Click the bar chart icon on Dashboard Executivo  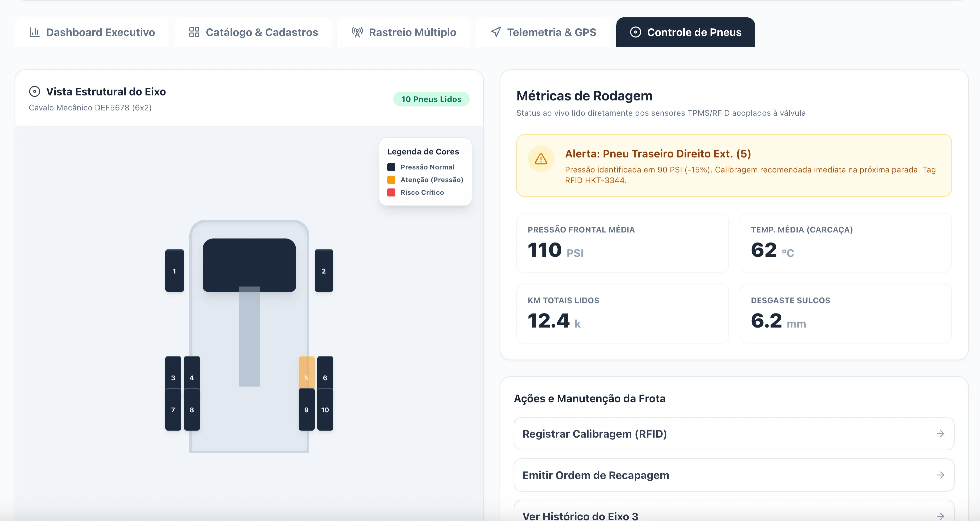[x=35, y=32]
